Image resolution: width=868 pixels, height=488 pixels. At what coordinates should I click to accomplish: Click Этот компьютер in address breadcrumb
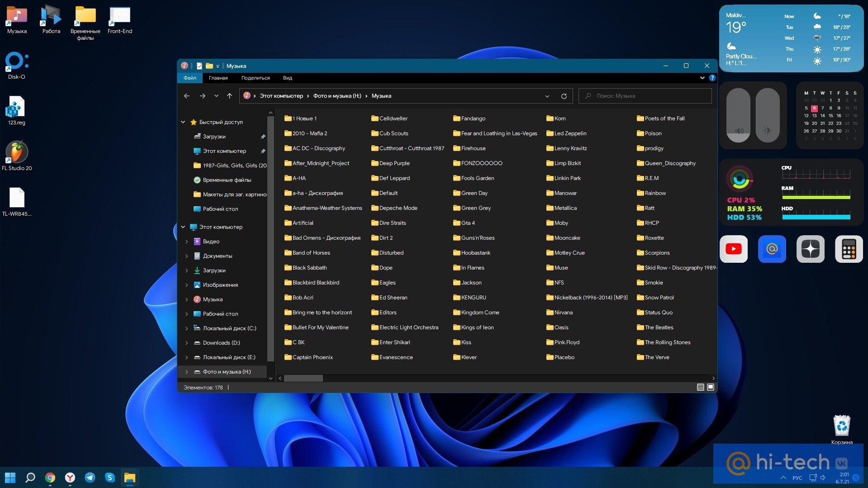[x=281, y=96]
